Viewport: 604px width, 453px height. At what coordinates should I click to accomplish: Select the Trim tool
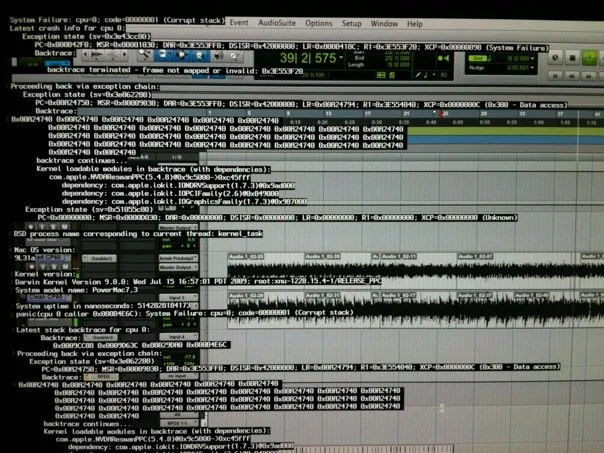coord(163,55)
